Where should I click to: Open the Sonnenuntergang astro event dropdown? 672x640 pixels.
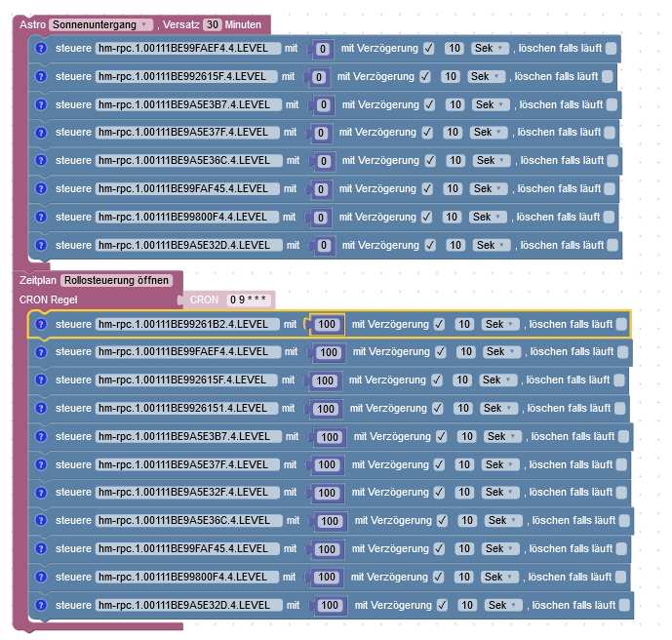(100, 24)
